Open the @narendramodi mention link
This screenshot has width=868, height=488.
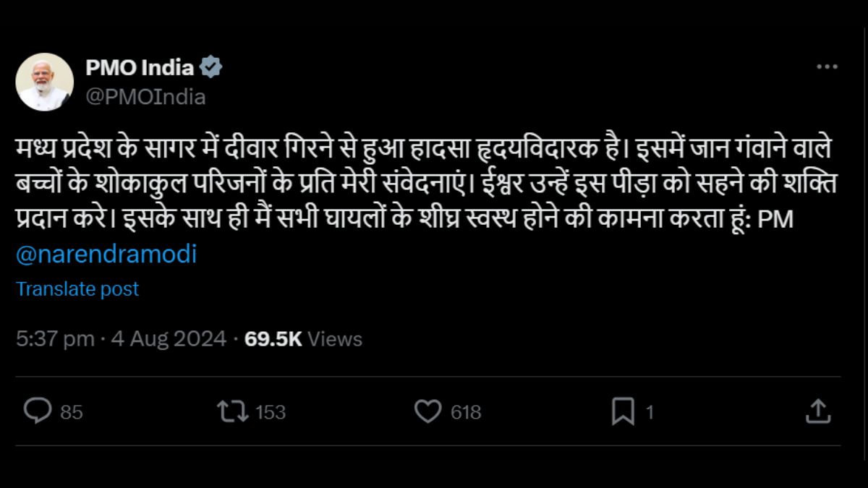pyautogui.click(x=106, y=254)
